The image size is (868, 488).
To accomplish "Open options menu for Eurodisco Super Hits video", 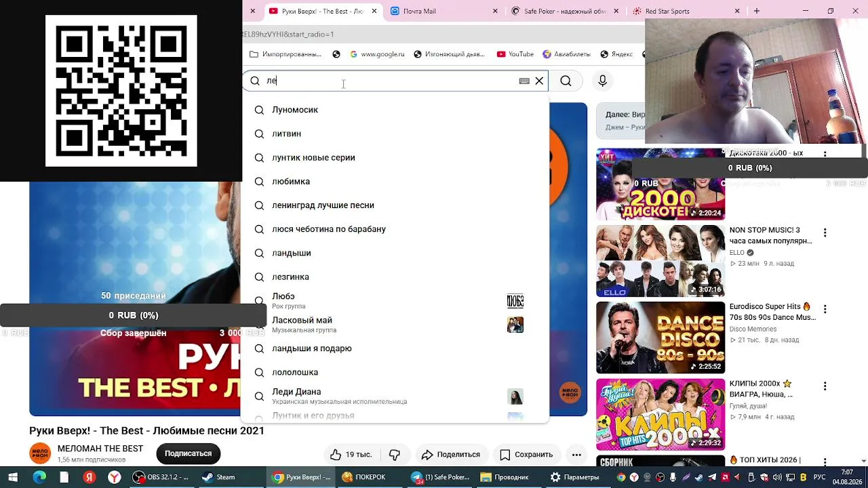I will 825,309.
